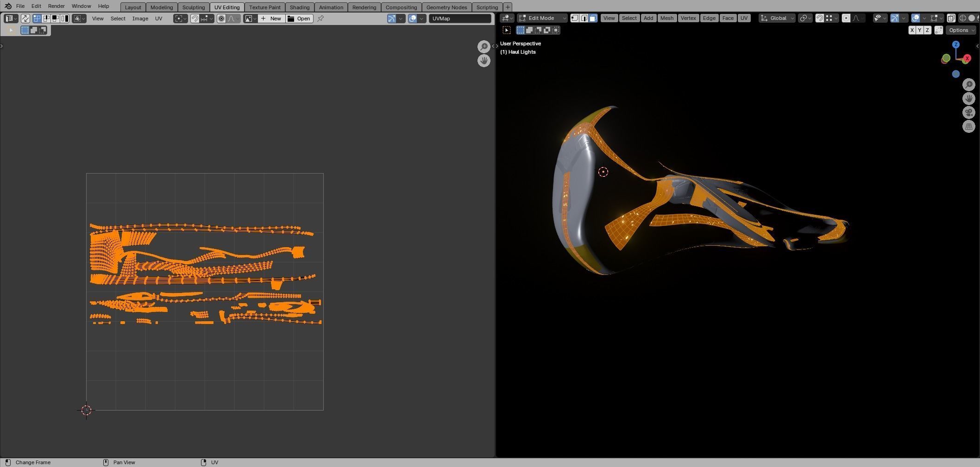This screenshot has width=980, height=467.
Task: Toggle snapping in the UV editor
Action: tap(195, 19)
